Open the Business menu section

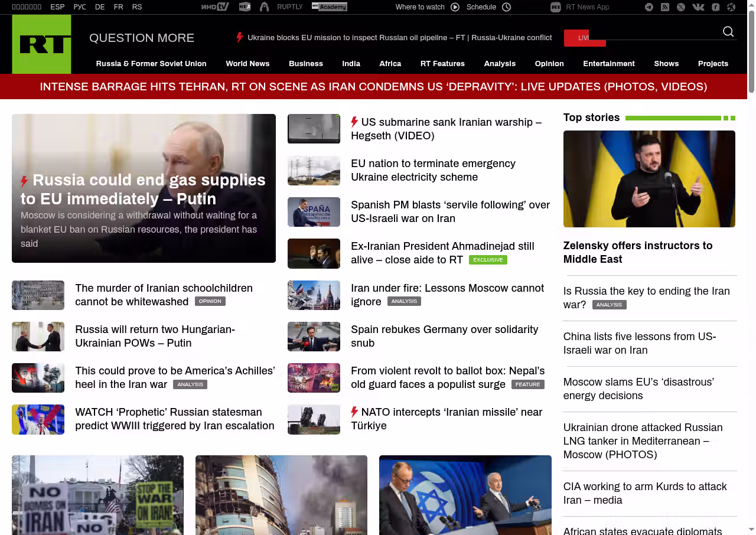click(305, 64)
